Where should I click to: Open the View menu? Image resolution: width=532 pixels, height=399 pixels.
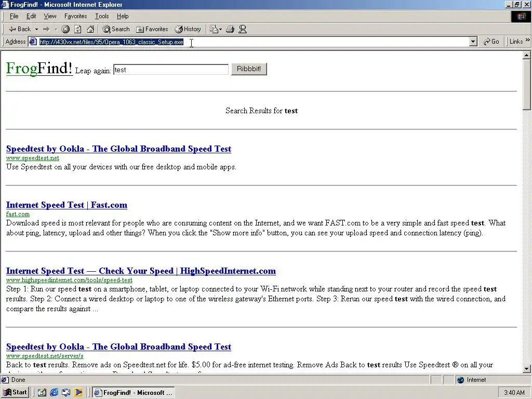pyautogui.click(x=50, y=16)
